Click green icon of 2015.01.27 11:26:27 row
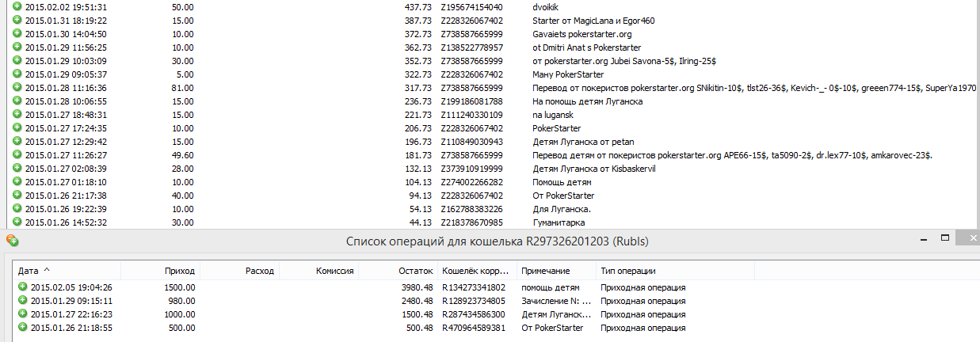Image resolution: width=980 pixels, height=342 pixels. click(x=17, y=154)
